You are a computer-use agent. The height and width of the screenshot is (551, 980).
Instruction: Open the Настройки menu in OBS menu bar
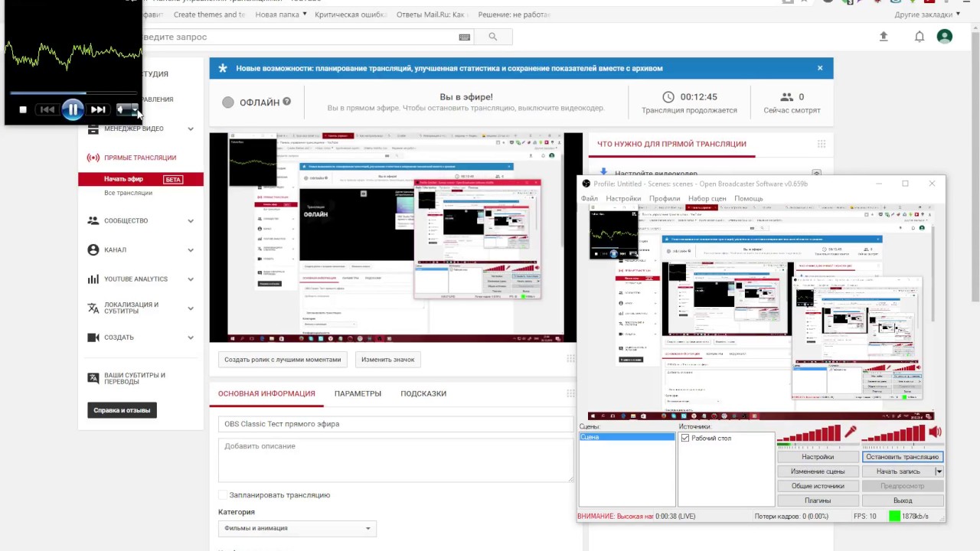click(623, 198)
